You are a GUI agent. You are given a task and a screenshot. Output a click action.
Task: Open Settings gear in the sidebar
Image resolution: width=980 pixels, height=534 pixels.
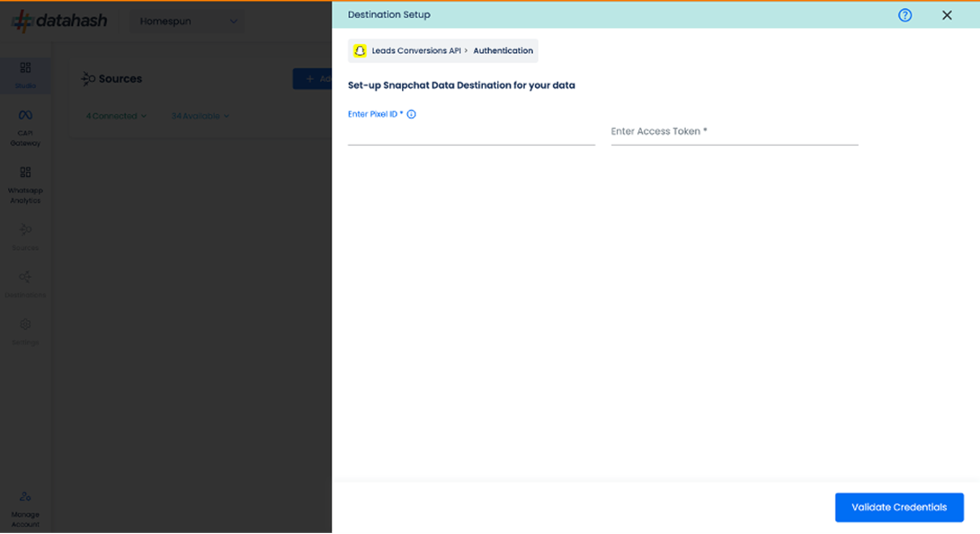(26, 332)
